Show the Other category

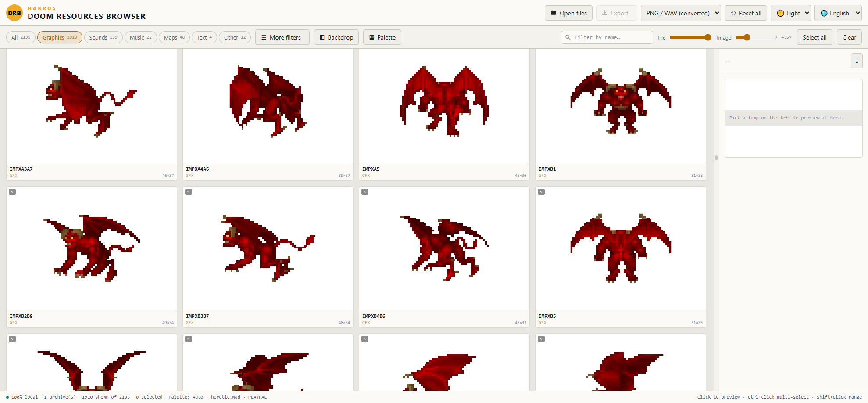[235, 37]
